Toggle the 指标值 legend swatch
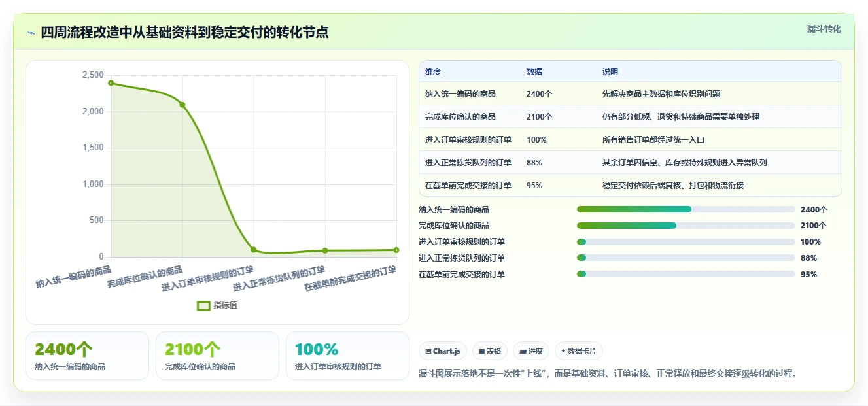868x406 pixels. pos(203,305)
